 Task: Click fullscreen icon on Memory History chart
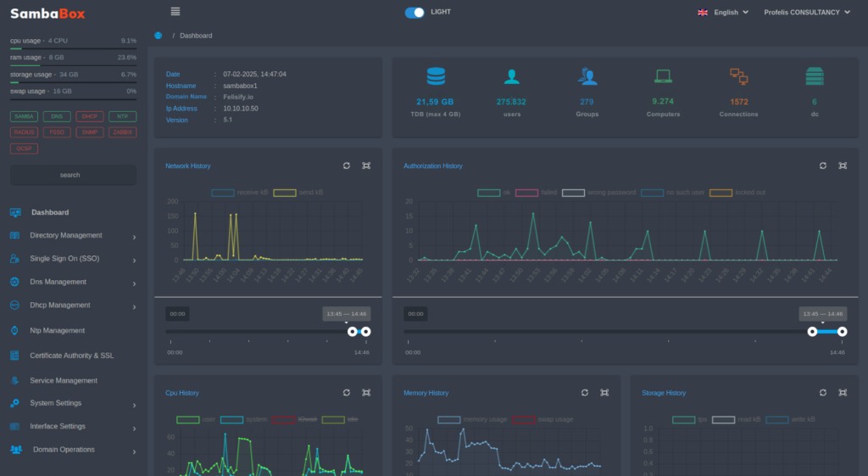tap(604, 393)
